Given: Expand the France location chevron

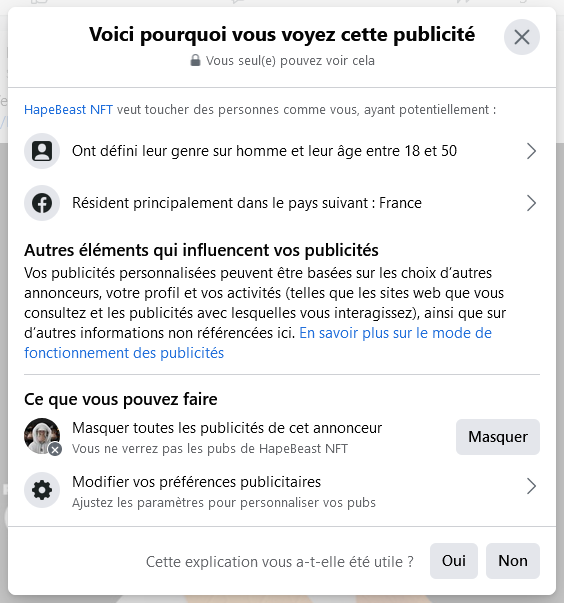Looking at the screenshot, I should click(531, 203).
